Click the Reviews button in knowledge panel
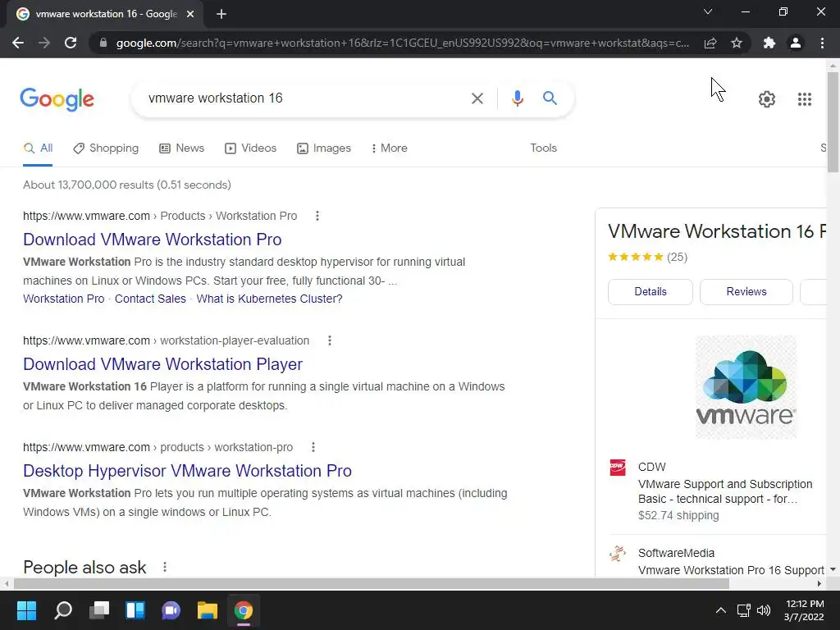840x630 pixels. point(746,292)
